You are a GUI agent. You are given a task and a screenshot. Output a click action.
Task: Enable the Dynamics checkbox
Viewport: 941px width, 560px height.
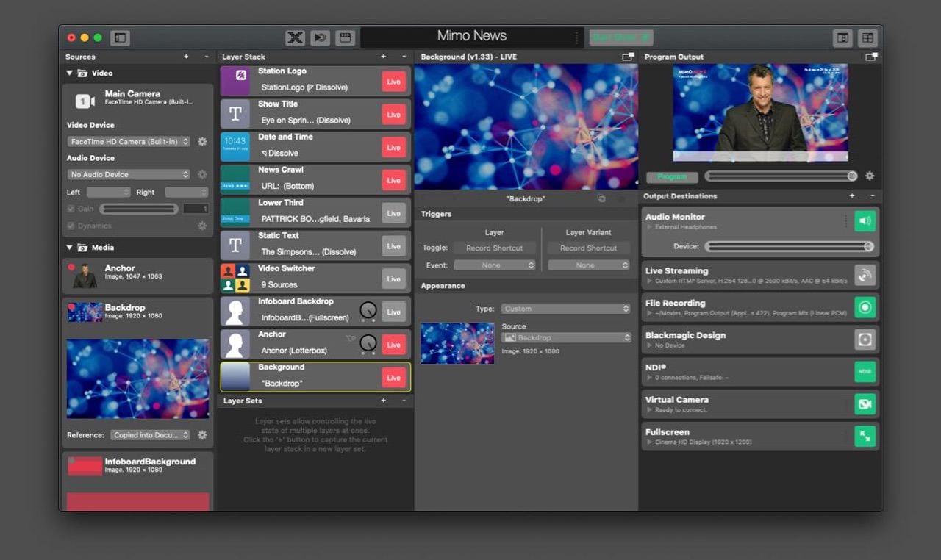[x=71, y=226]
